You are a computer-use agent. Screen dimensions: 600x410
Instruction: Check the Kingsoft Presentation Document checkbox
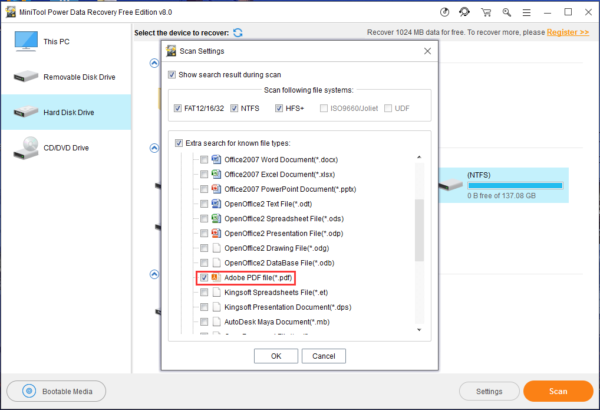[204, 307]
